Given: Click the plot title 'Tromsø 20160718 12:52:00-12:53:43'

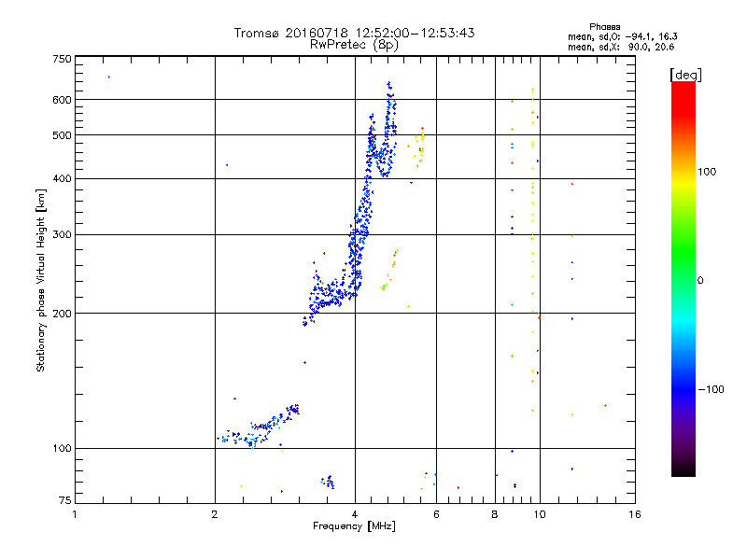Looking at the screenshot, I should [x=354, y=33].
